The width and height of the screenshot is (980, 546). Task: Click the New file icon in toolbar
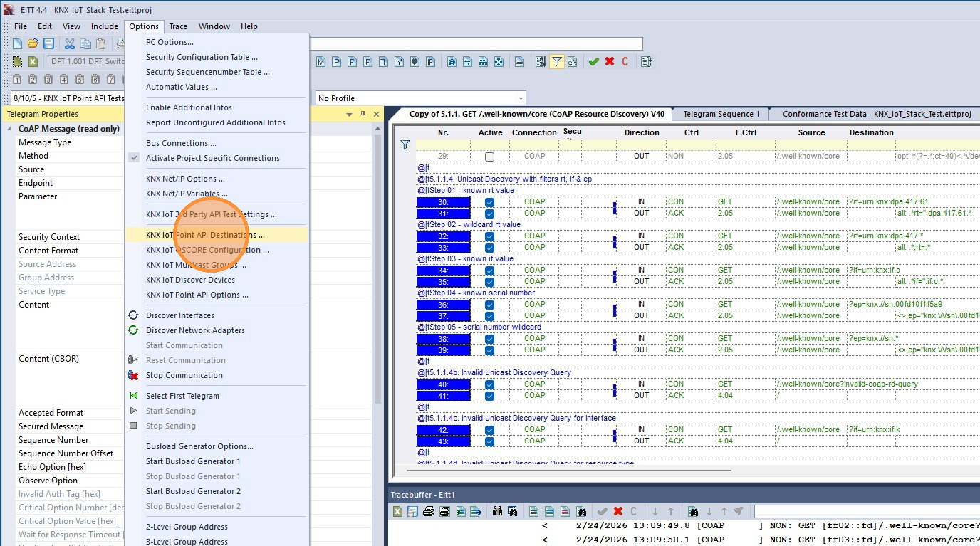tap(17, 43)
